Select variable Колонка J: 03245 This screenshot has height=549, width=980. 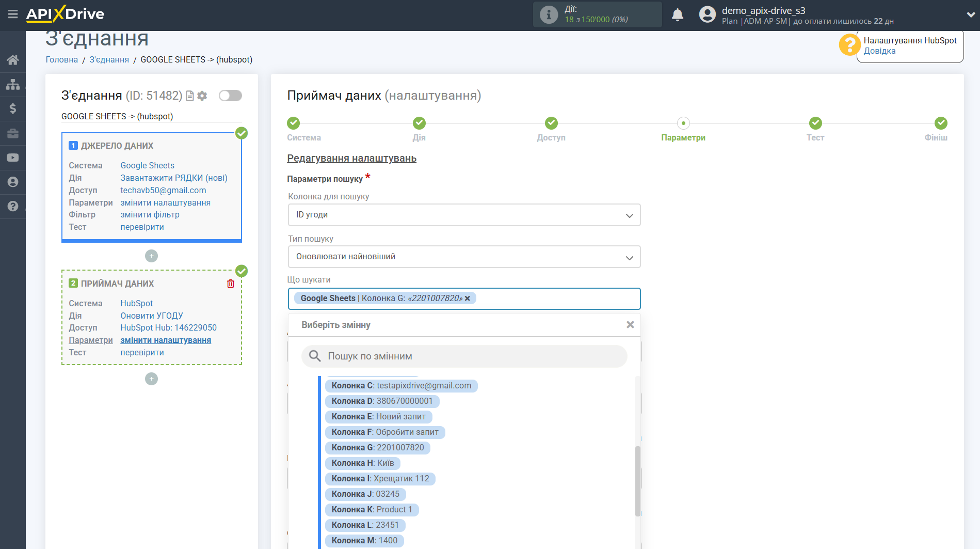click(x=365, y=494)
